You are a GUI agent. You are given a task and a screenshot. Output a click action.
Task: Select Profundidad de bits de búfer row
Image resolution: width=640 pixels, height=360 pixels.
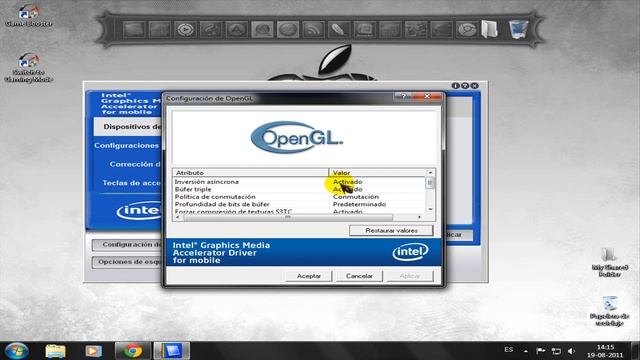click(299, 204)
